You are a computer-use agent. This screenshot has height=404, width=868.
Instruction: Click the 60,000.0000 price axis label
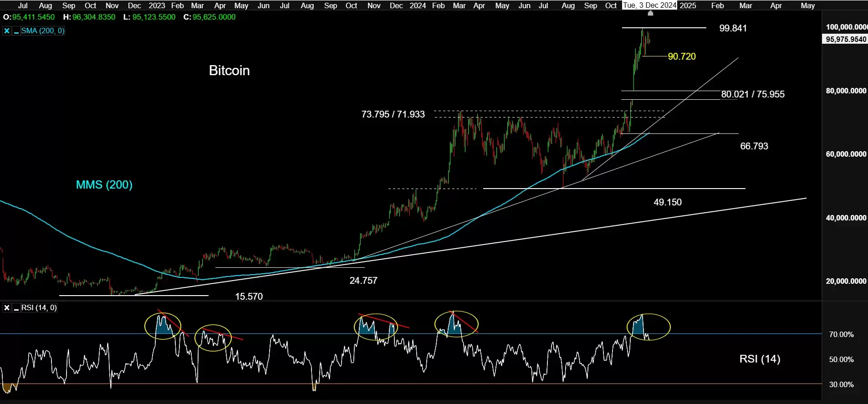(846, 154)
